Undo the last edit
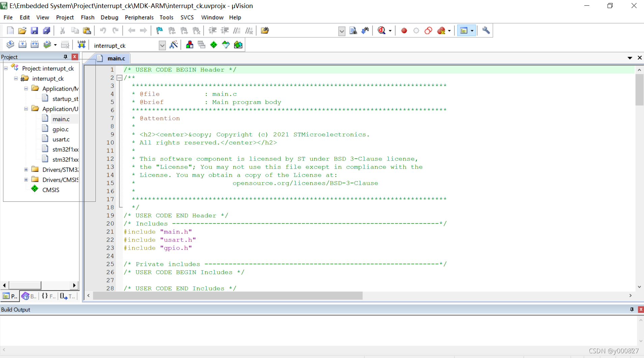Viewport: 644px width, 358px height. tap(103, 31)
